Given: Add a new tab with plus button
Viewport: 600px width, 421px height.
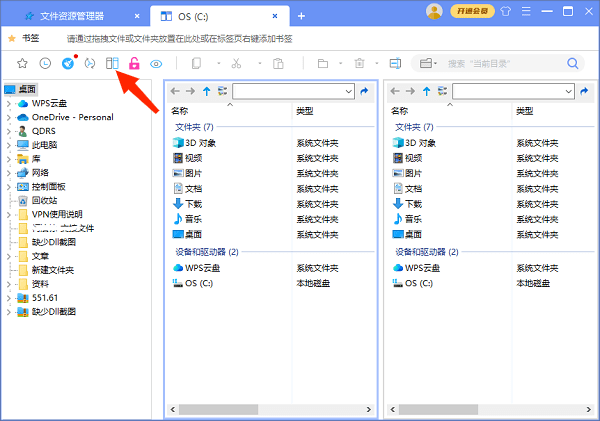Looking at the screenshot, I should click(301, 16).
